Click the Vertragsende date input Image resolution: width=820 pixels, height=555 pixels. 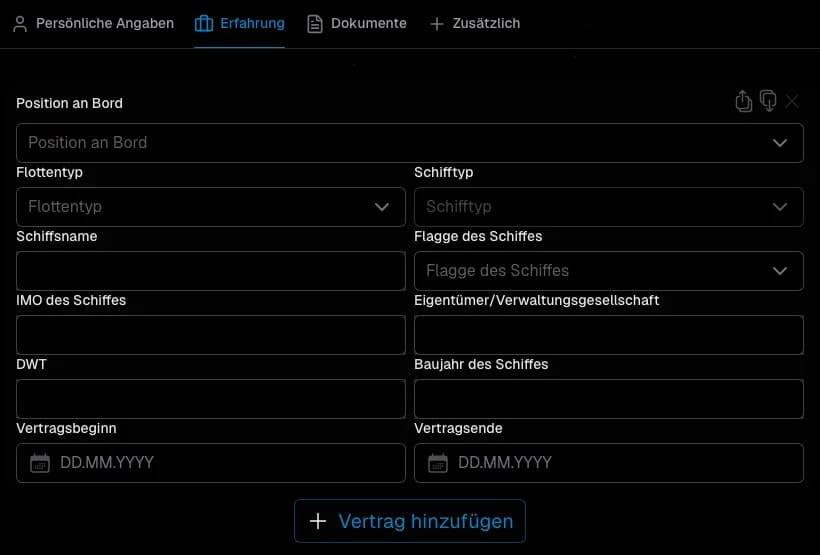click(x=620, y=463)
